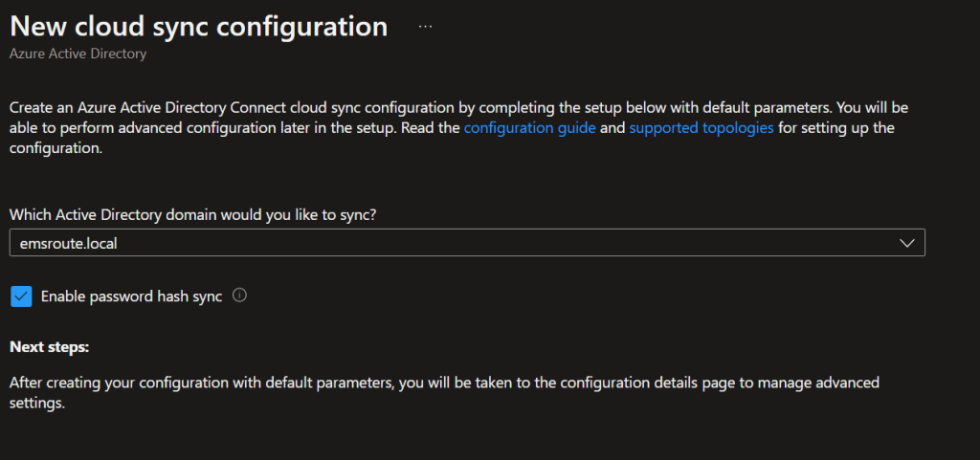This screenshot has height=460, width=980.
Task: Click the "Azure Active Directory" subtitle
Action: coord(78,55)
